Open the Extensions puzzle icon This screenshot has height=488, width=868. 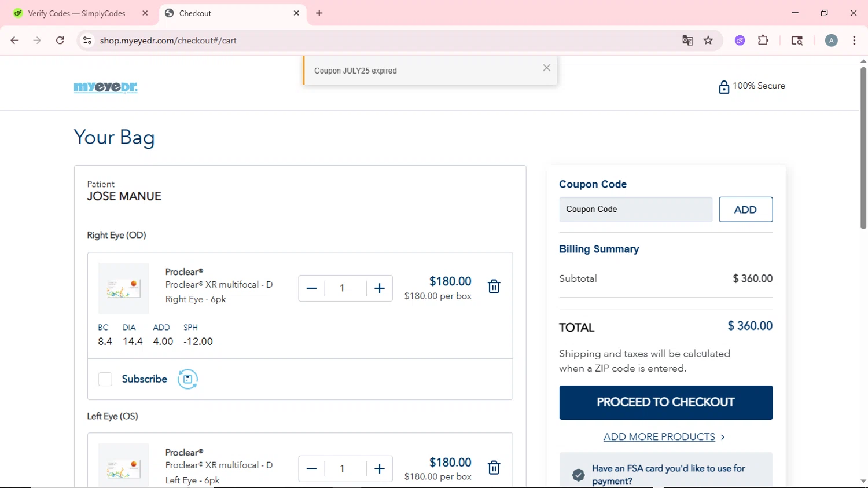763,41
